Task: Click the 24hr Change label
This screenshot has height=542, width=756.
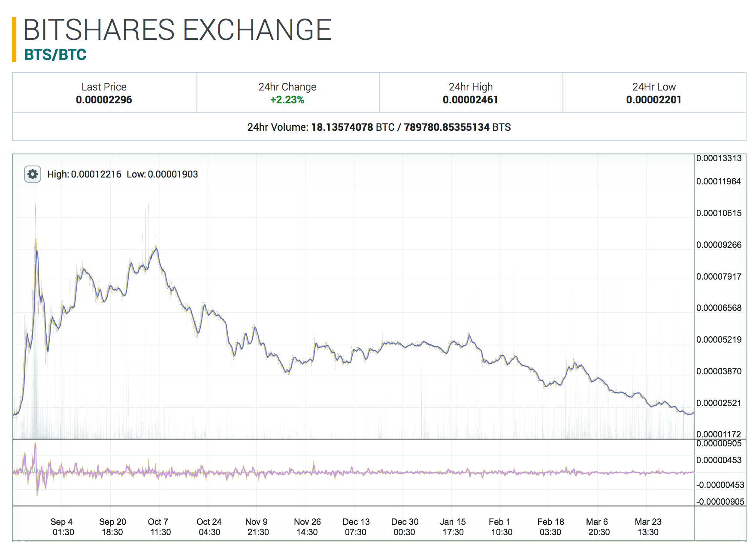Action: (x=287, y=87)
